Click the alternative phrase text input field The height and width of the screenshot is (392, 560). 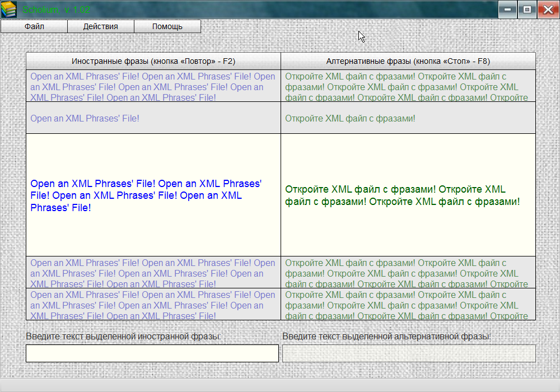[409, 353]
